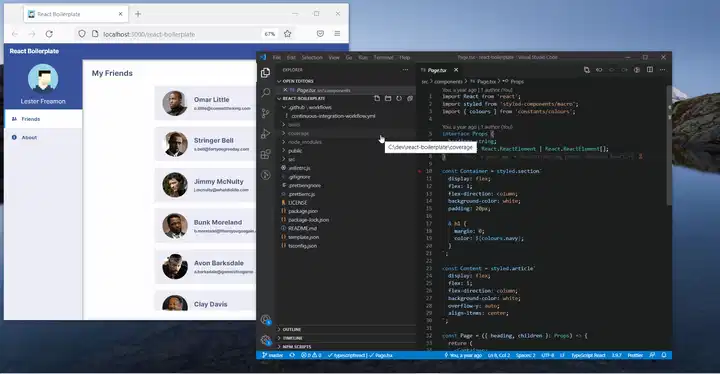The image size is (720, 374).
Task: Open the View menu in VS Code
Action: click(x=334, y=57)
